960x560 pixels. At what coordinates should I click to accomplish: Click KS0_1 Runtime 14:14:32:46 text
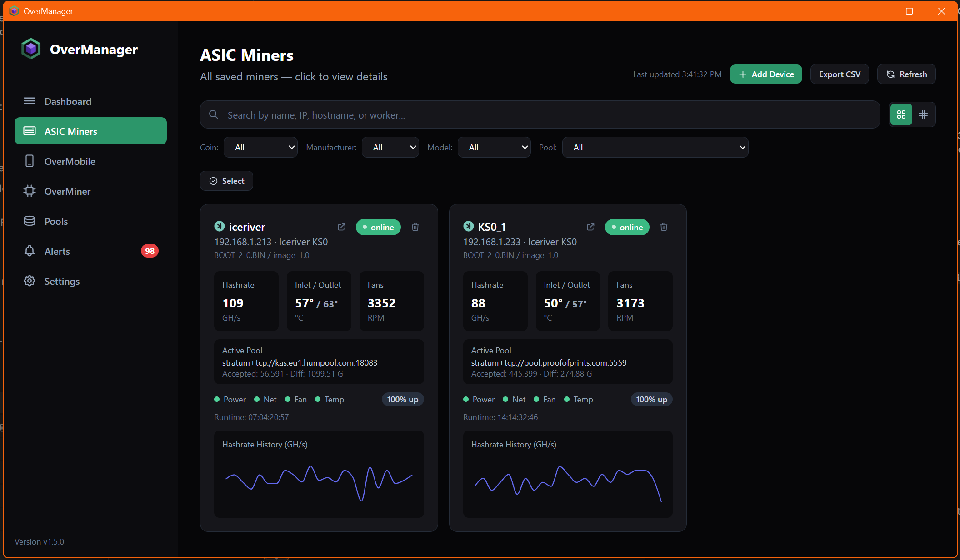(x=500, y=417)
